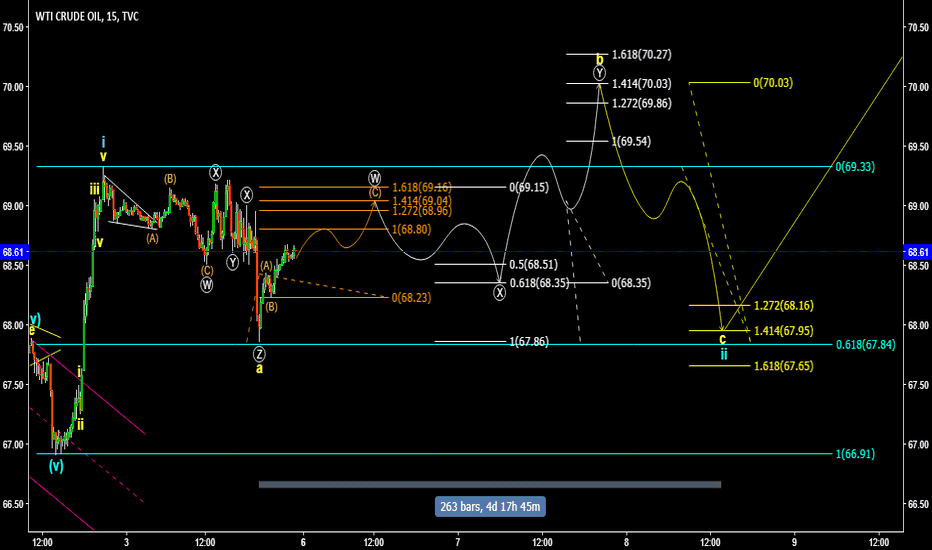
Task: Click date '9' on the time axis
Action: 795,542
